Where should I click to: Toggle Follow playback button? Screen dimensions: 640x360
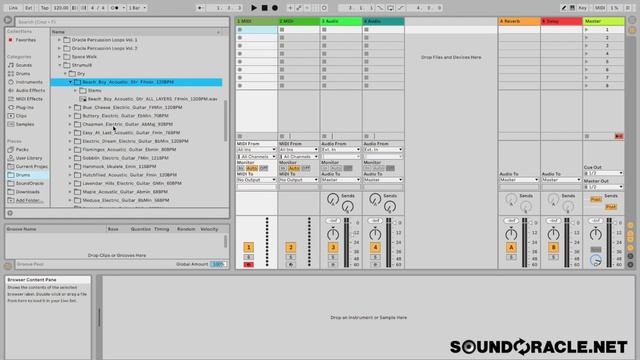[x=200, y=8]
